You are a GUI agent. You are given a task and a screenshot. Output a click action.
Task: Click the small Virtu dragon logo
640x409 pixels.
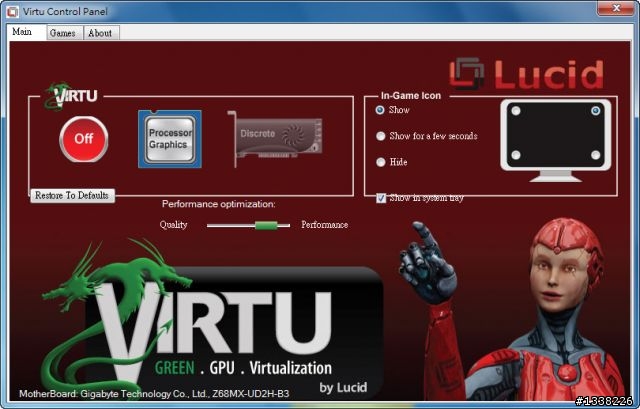click(72, 96)
